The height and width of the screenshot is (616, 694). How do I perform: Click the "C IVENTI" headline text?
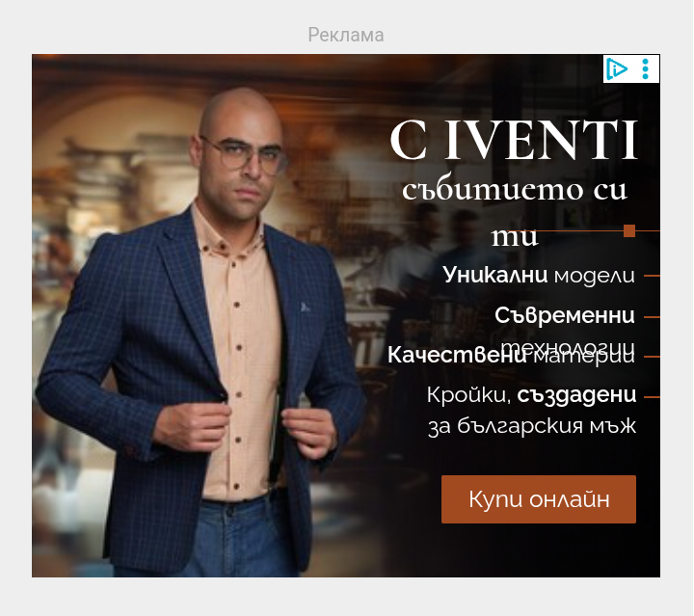514,141
